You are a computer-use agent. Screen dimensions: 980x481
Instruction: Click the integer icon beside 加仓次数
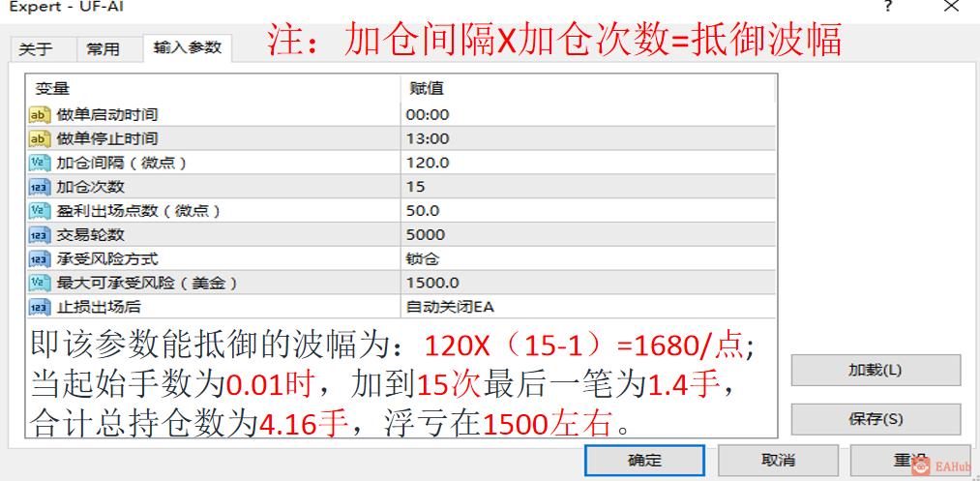[40, 187]
